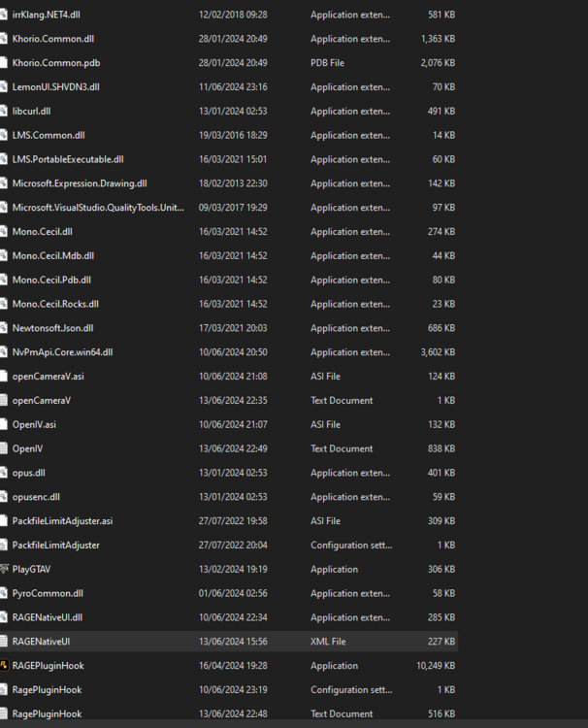The image size is (588, 728).
Task: Select the RAGEPluginHook application name
Action: pos(49,666)
